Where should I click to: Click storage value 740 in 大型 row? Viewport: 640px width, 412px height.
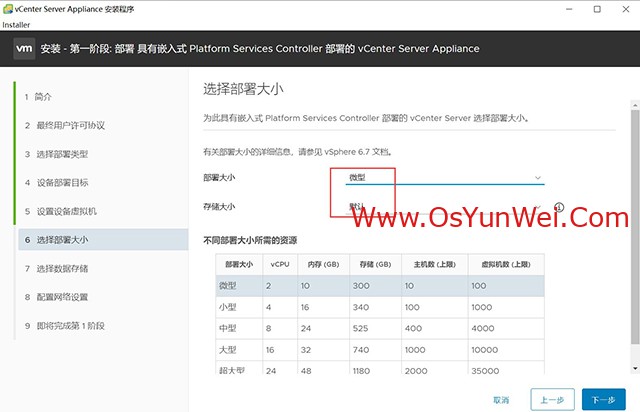coord(361,350)
